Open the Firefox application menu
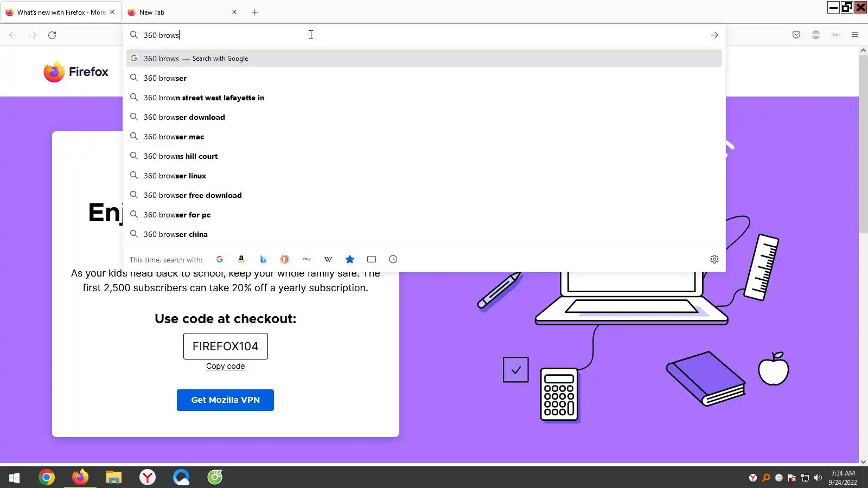The image size is (868, 488). 855,35
